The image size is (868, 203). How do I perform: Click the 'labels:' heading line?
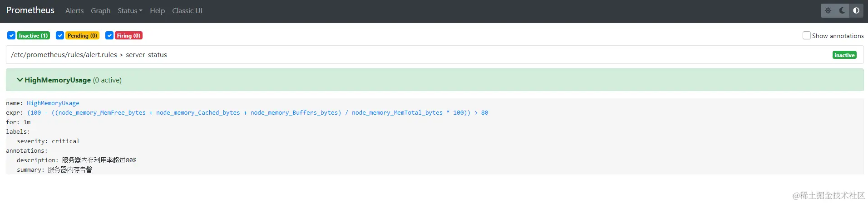pos(18,132)
